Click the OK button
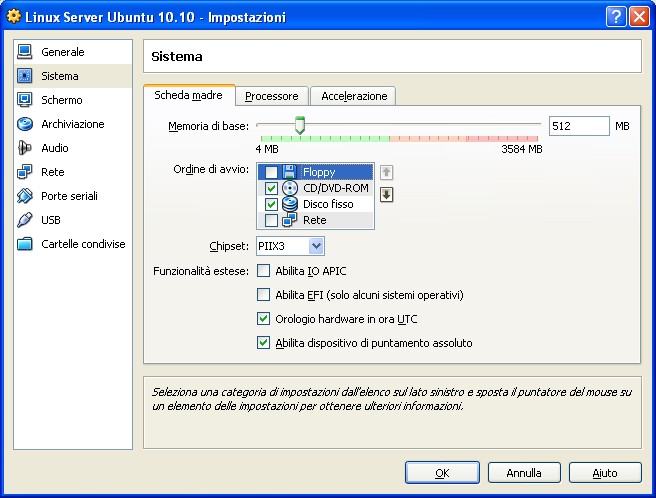The width and height of the screenshot is (656, 498). point(442,472)
